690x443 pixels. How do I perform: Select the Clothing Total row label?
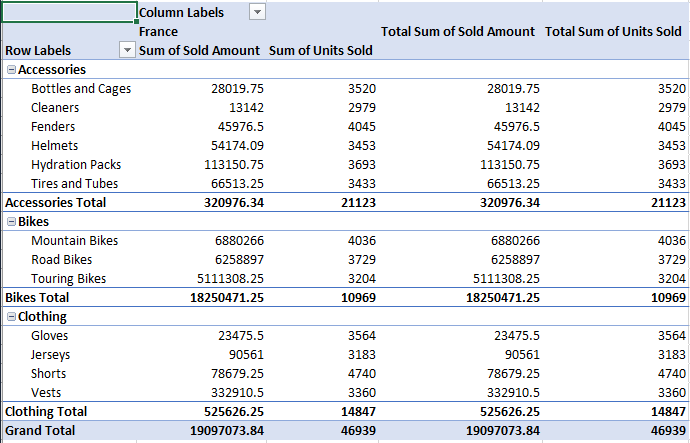pyautogui.click(x=46, y=412)
